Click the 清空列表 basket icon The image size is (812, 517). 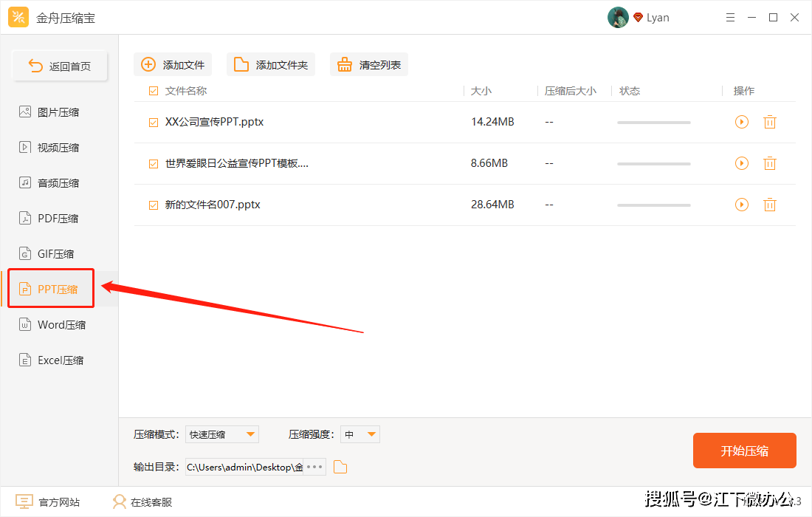pos(345,65)
